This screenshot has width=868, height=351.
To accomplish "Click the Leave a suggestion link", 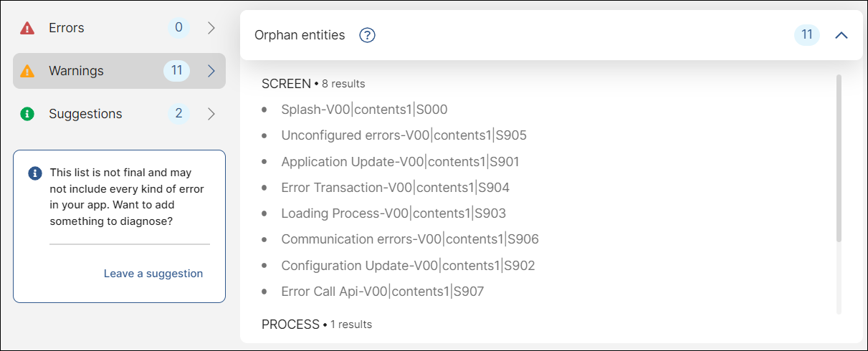I will coord(153,274).
